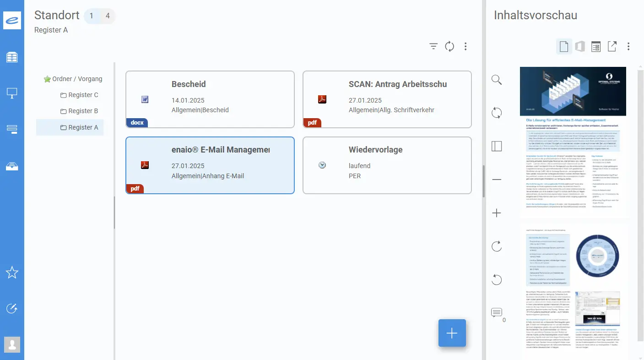The width and height of the screenshot is (644, 360).
Task: Click the pdf badge on the E-Mail Management card
Action: 135,188
